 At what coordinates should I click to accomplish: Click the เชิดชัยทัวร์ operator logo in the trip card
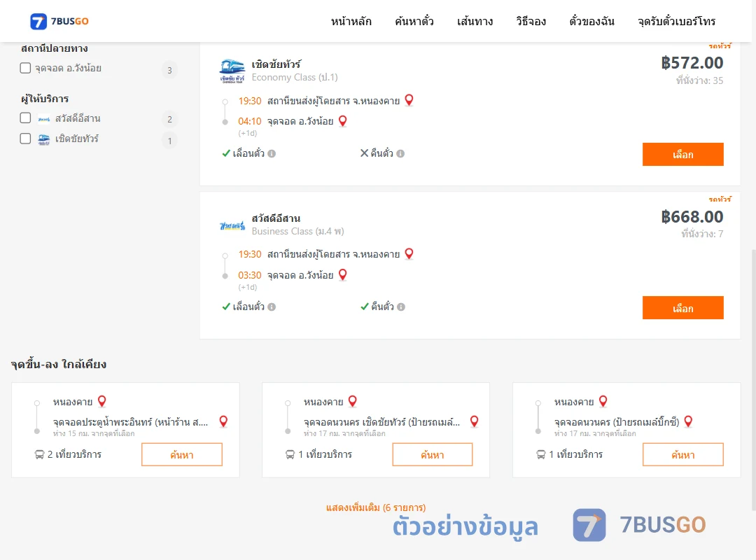point(232,71)
